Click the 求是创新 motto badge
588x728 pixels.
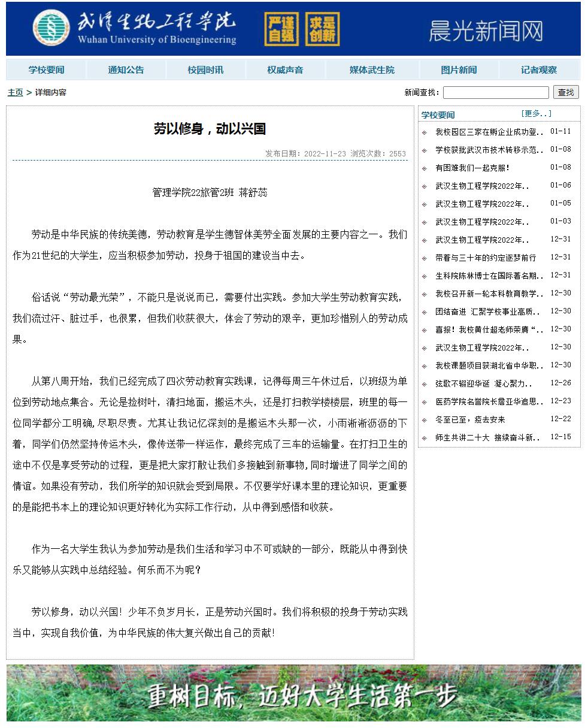tap(322, 29)
